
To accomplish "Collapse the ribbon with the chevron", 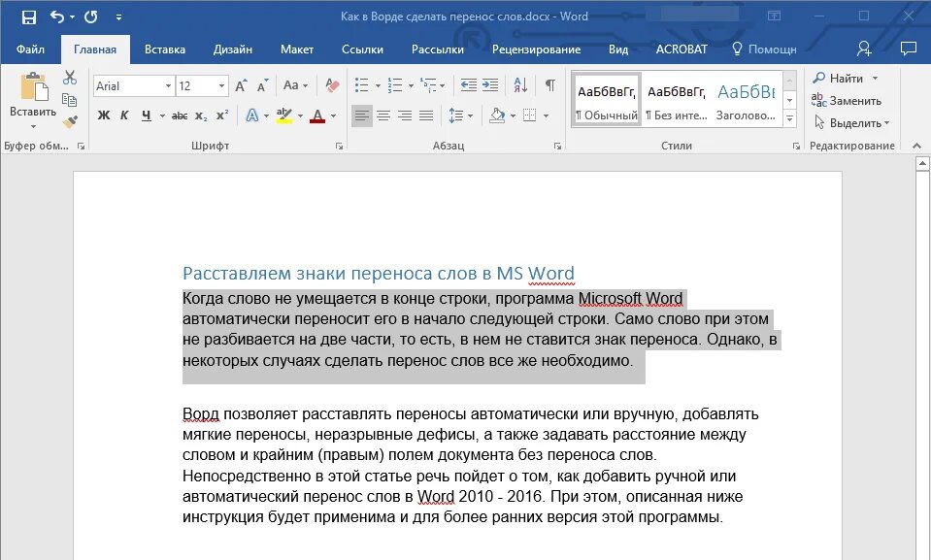I will tap(916, 146).
